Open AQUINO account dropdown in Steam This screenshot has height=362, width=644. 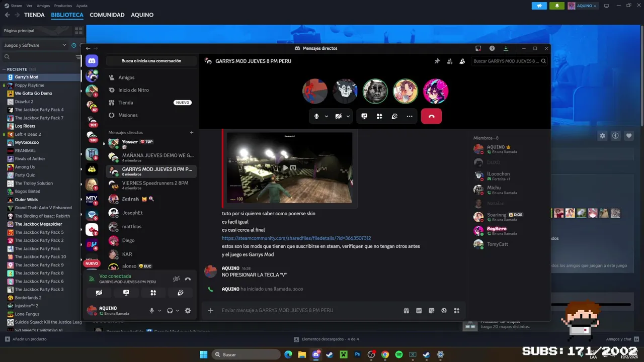(x=583, y=6)
